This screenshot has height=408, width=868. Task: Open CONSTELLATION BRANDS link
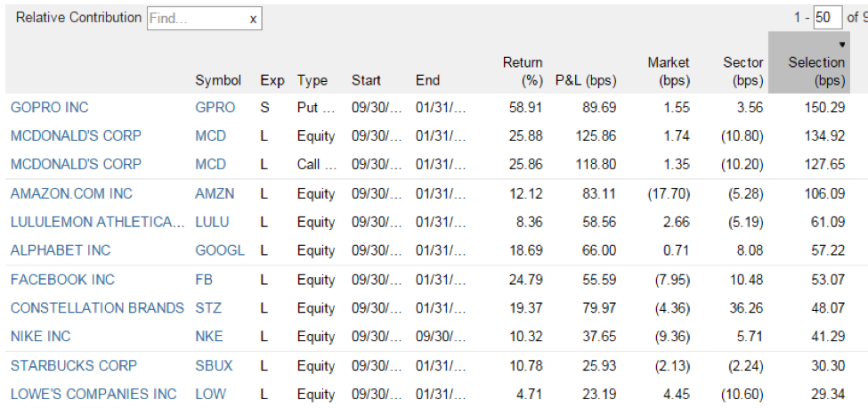click(x=97, y=308)
